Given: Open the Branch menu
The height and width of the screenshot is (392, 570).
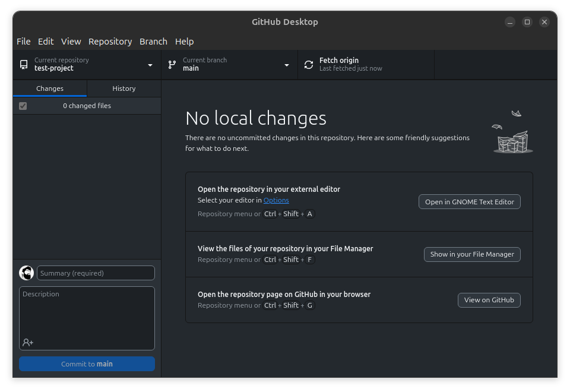Looking at the screenshot, I should 153,42.
